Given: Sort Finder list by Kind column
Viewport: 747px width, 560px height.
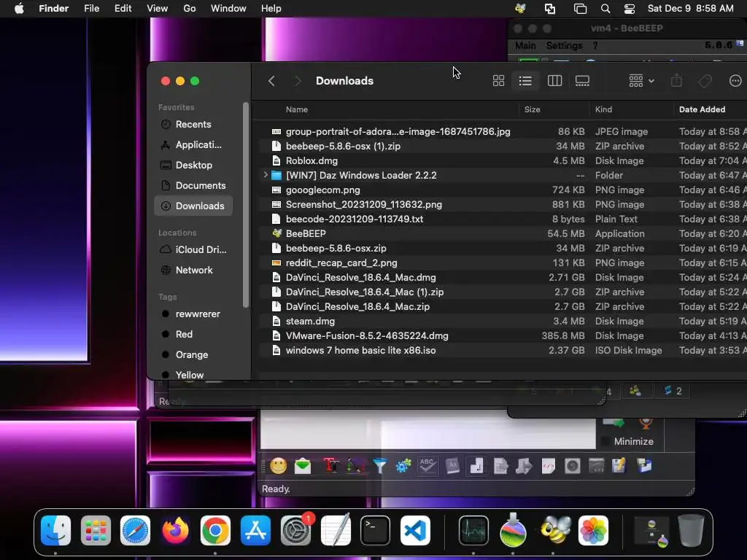Looking at the screenshot, I should pos(603,109).
